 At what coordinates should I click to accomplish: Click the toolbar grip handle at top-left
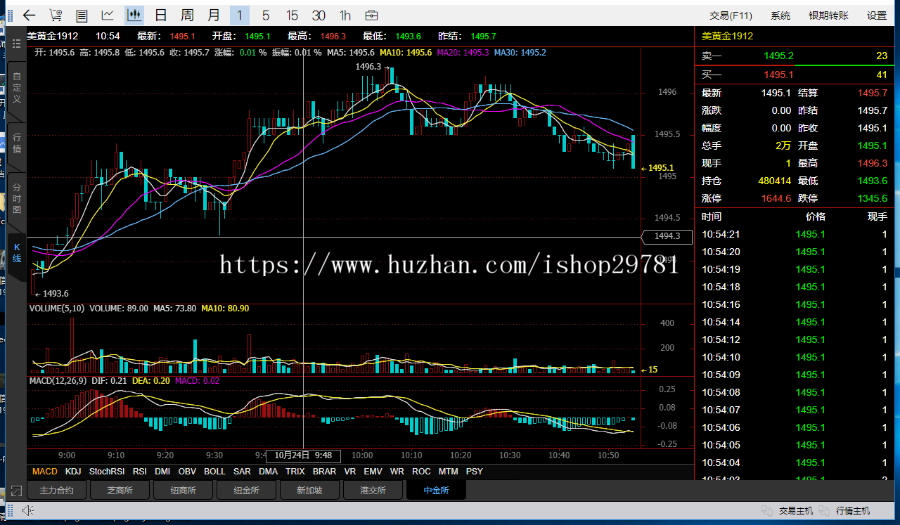(10, 15)
